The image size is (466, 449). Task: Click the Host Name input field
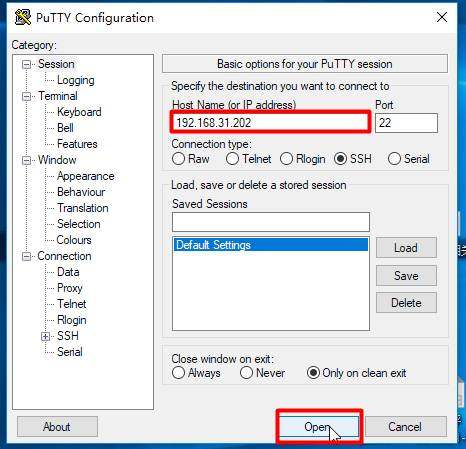(270, 123)
